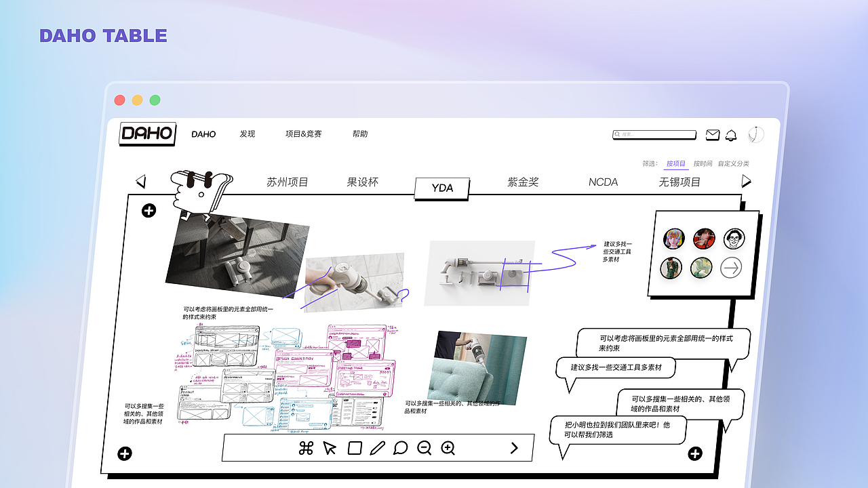Click the 可以考虑将画板里 comment bubble

pyautogui.click(x=663, y=344)
